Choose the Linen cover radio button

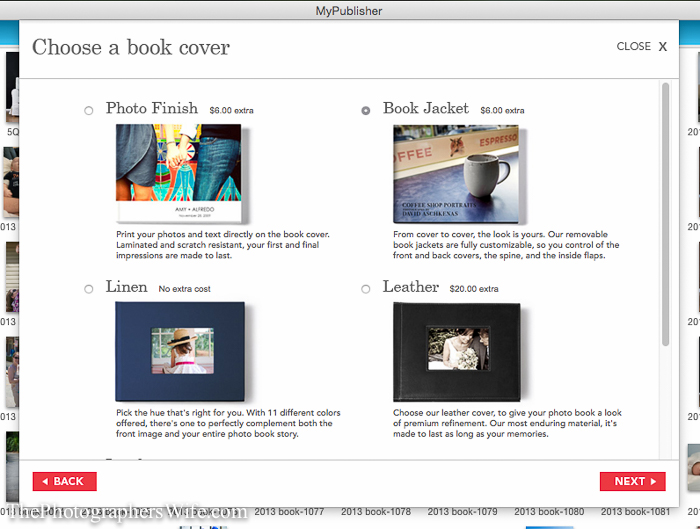coord(89,289)
